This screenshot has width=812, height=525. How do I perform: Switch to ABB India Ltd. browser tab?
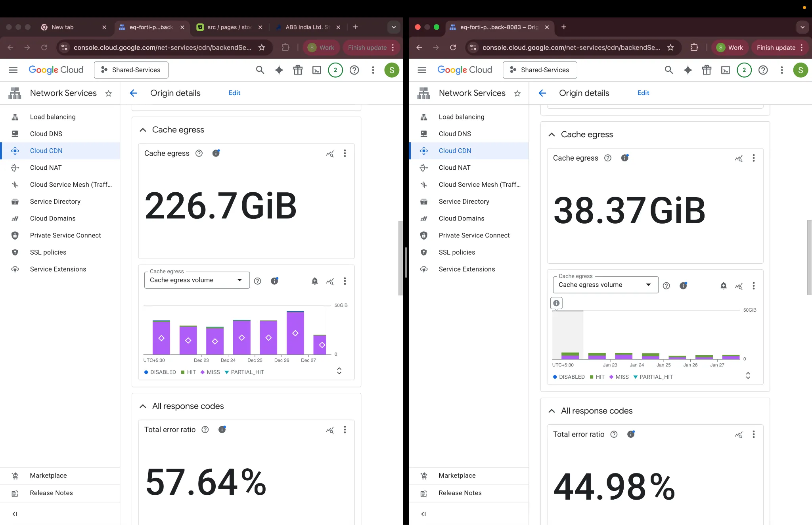point(307,27)
